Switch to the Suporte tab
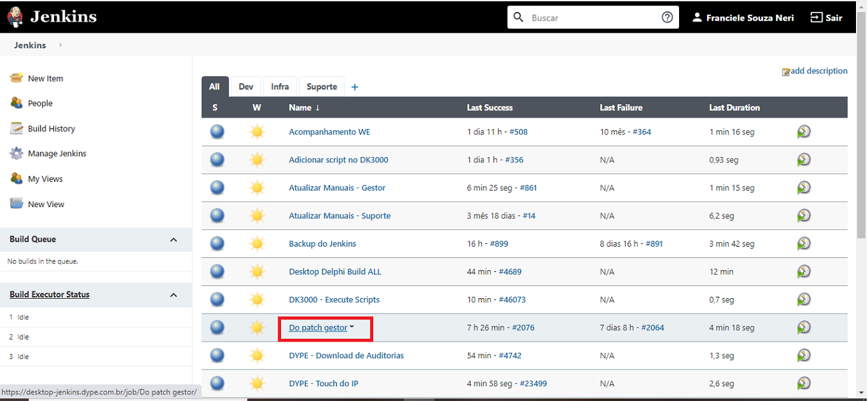868x401 pixels. [322, 87]
